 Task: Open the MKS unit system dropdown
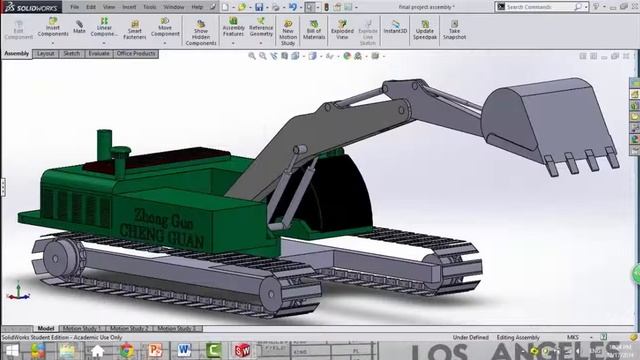[591, 338]
